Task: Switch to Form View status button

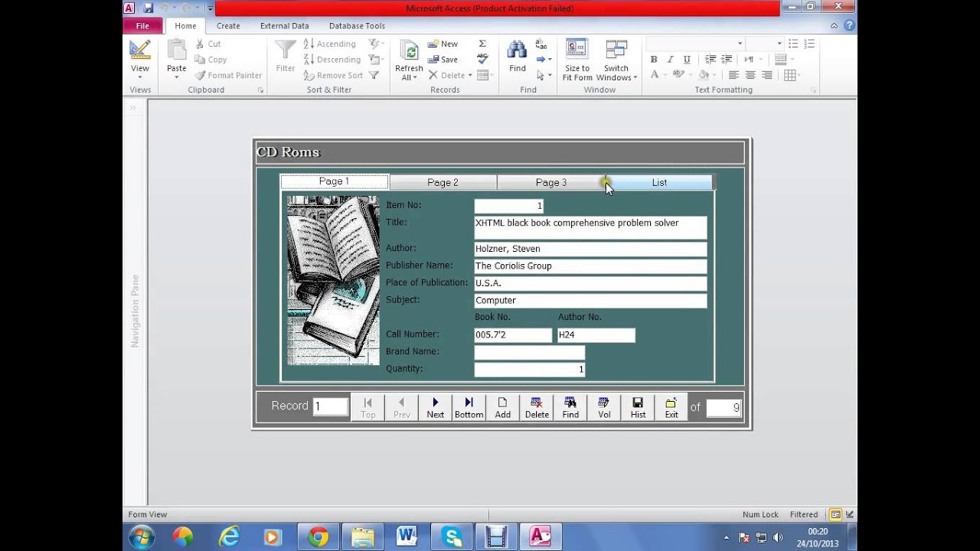Action: 835,514
